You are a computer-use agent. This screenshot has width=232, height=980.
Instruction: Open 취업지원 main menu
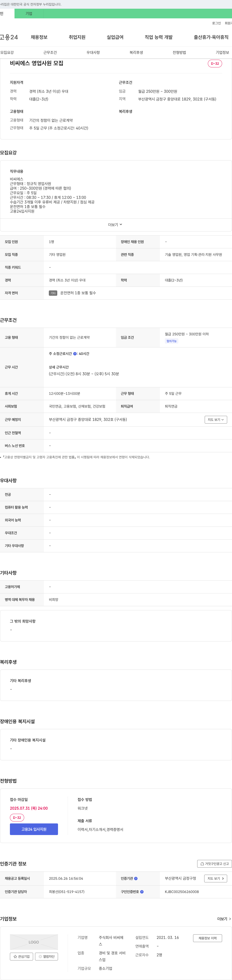pyautogui.click(x=77, y=37)
